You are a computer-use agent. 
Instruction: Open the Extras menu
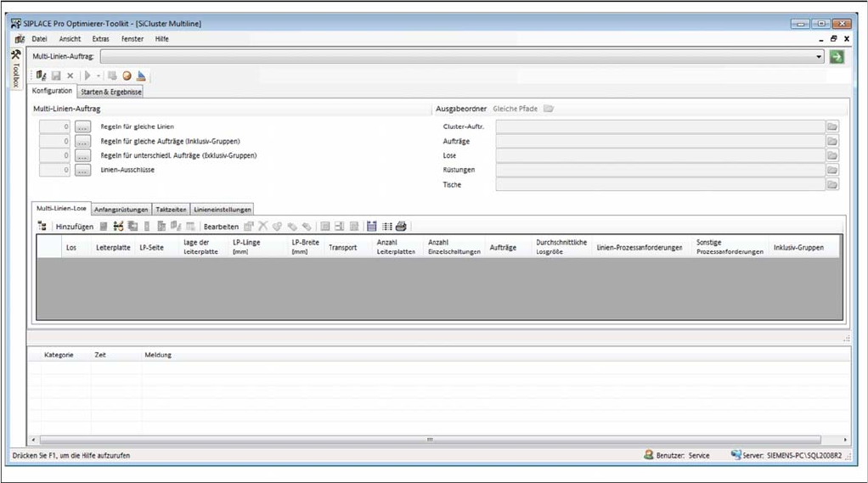coord(100,39)
